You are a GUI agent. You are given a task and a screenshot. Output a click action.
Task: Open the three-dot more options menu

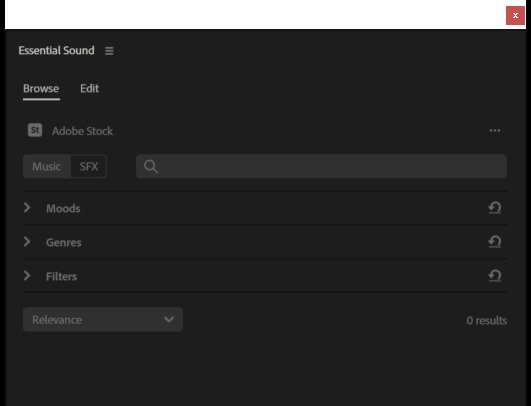(x=495, y=131)
